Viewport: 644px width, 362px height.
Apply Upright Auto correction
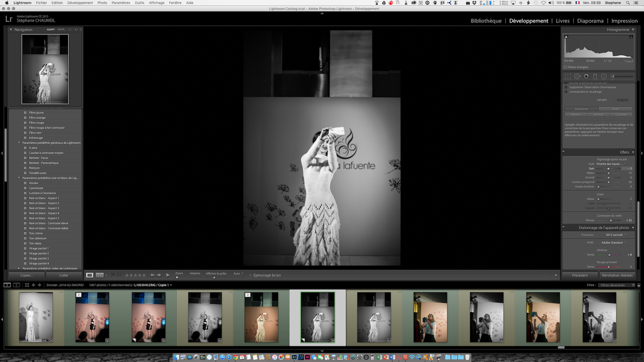(x=616, y=109)
